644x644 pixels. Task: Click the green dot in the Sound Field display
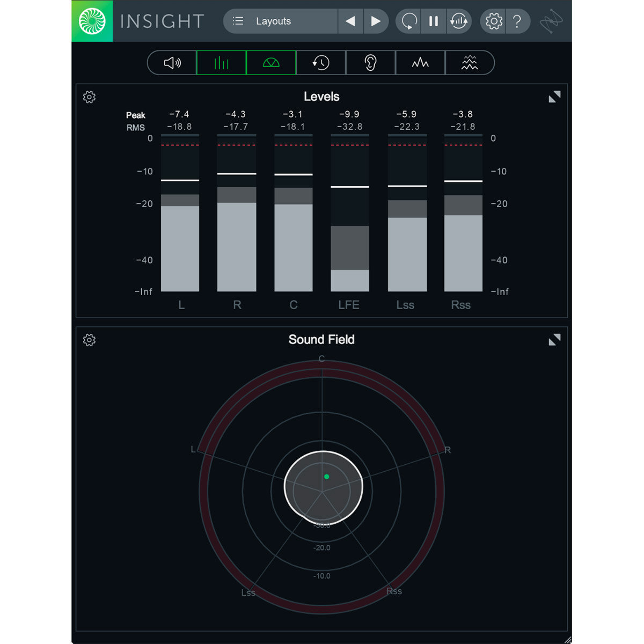coord(326,476)
